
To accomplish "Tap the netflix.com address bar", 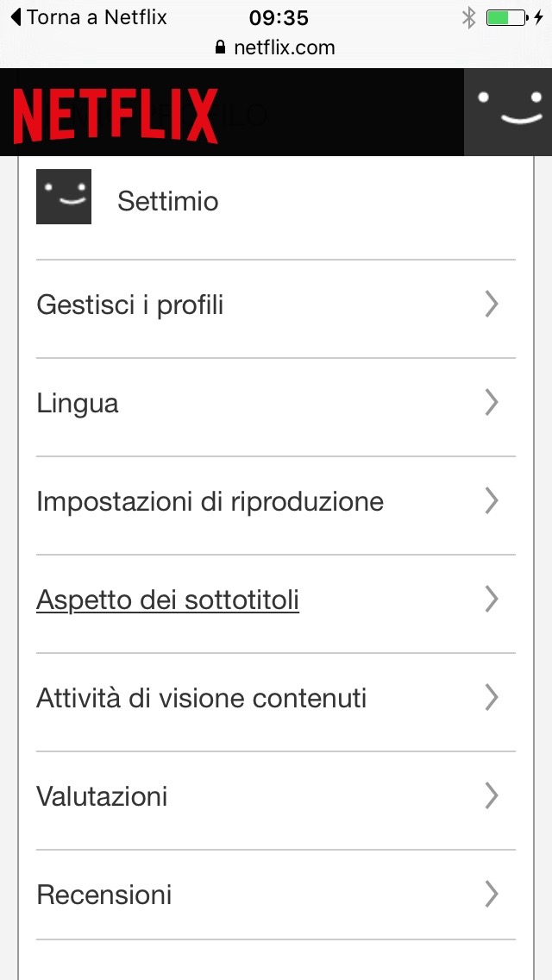I will click(284, 47).
